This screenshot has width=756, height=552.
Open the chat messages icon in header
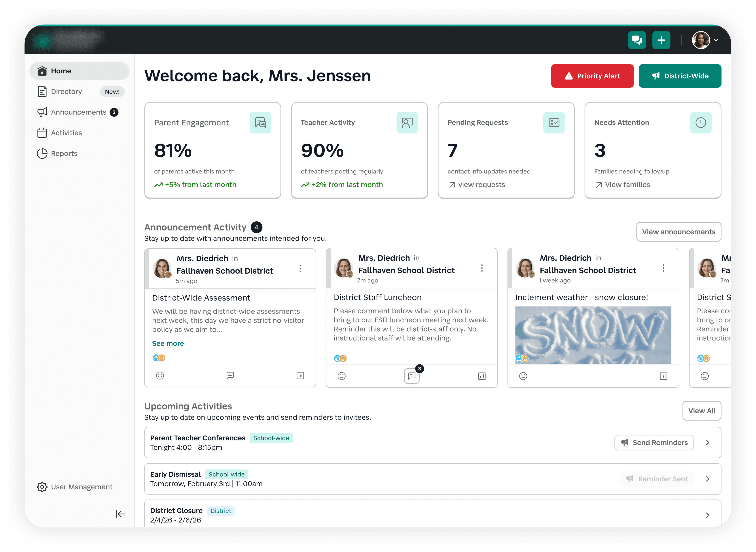coord(637,40)
